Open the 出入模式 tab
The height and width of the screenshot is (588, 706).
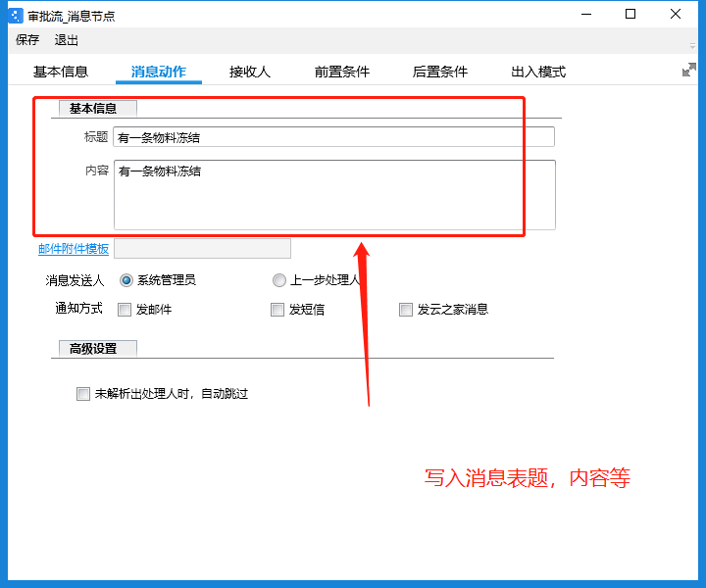click(x=538, y=72)
